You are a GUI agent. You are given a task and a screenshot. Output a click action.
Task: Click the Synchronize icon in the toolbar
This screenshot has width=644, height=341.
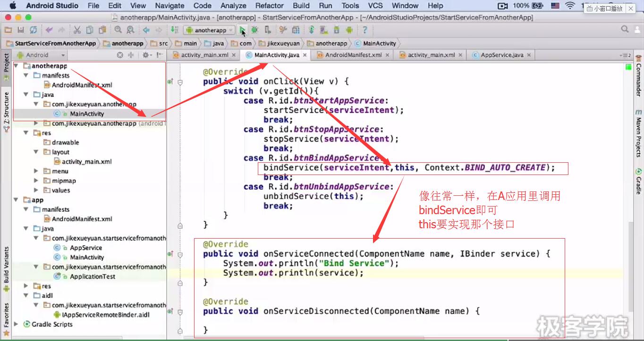pos(33,30)
